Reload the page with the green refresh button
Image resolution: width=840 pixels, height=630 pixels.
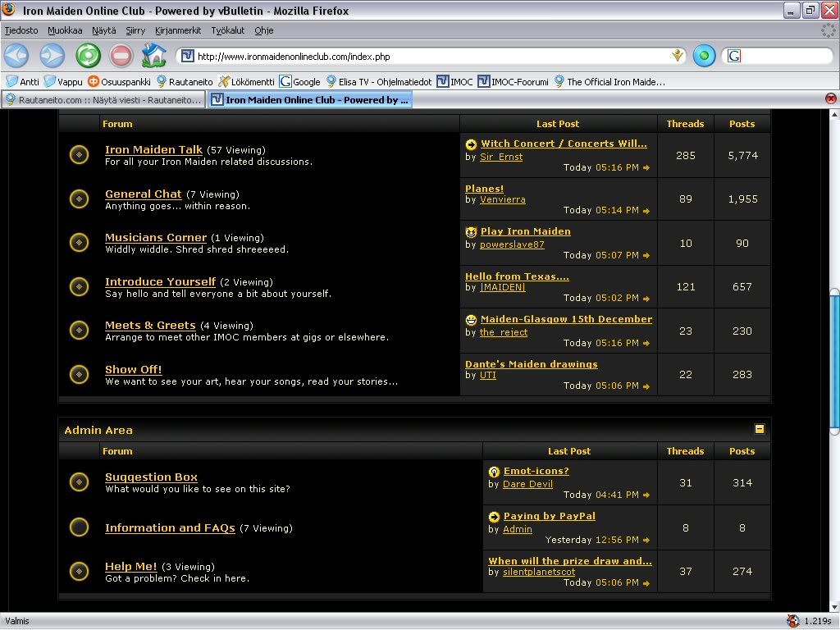point(88,56)
